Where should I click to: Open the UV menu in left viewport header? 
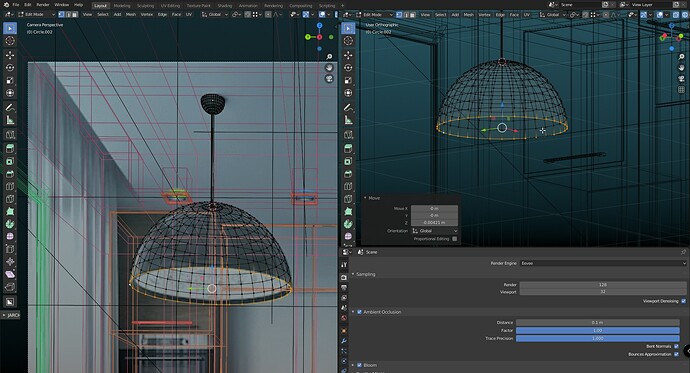pyautogui.click(x=189, y=15)
